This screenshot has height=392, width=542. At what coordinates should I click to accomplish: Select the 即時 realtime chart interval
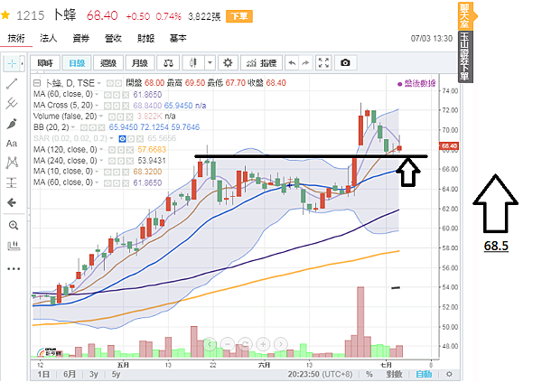(x=45, y=63)
